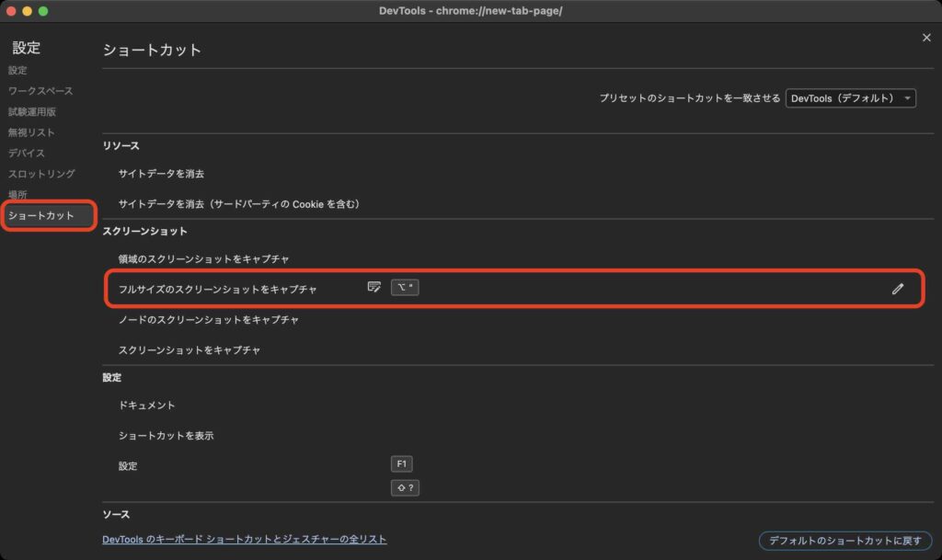Screen dimensions: 942x560
Task: Click the pencil edit shortcut icon
Action: [x=897, y=289]
